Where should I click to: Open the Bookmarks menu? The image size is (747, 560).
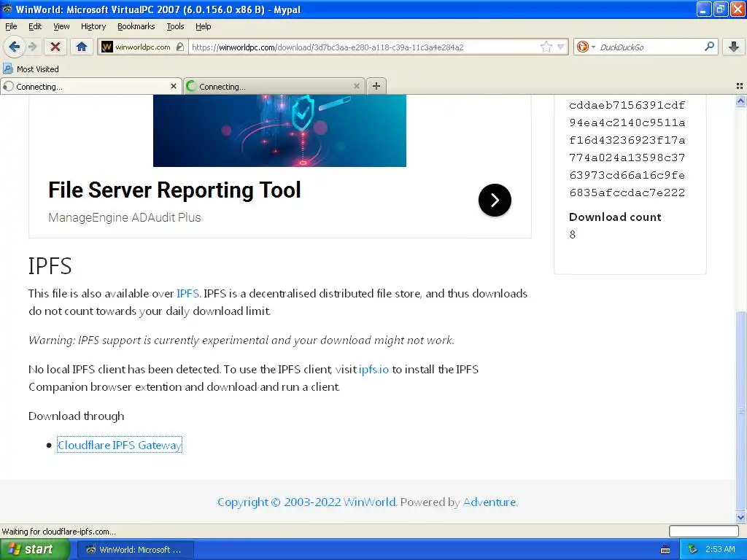pyautogui.click(x=136, y=26)
